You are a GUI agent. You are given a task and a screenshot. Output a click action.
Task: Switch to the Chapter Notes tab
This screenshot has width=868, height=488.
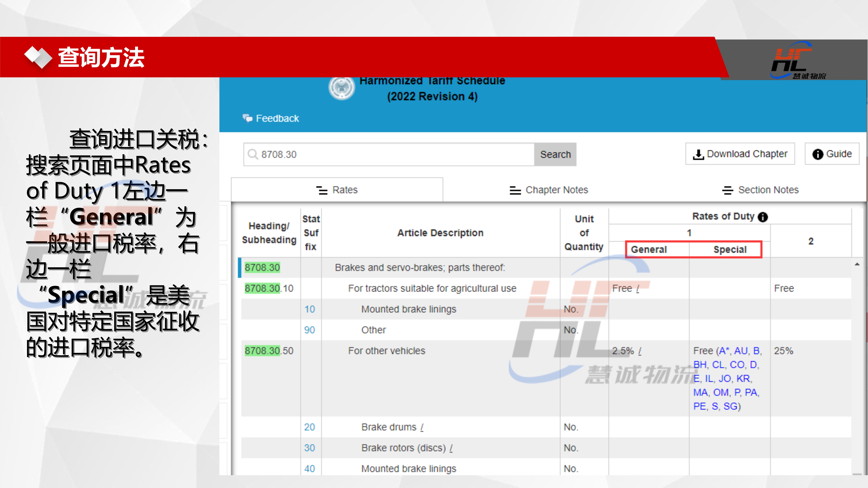pyautogui.click(x=549, y=190)
